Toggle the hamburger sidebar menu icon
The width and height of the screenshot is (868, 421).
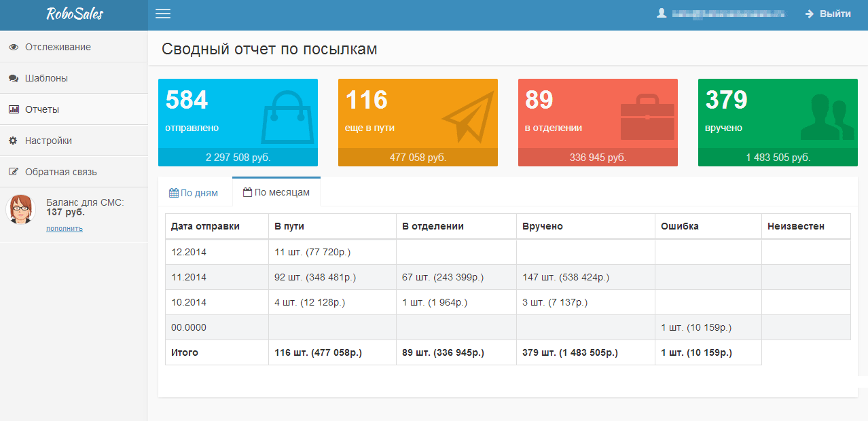click(163, 14)
